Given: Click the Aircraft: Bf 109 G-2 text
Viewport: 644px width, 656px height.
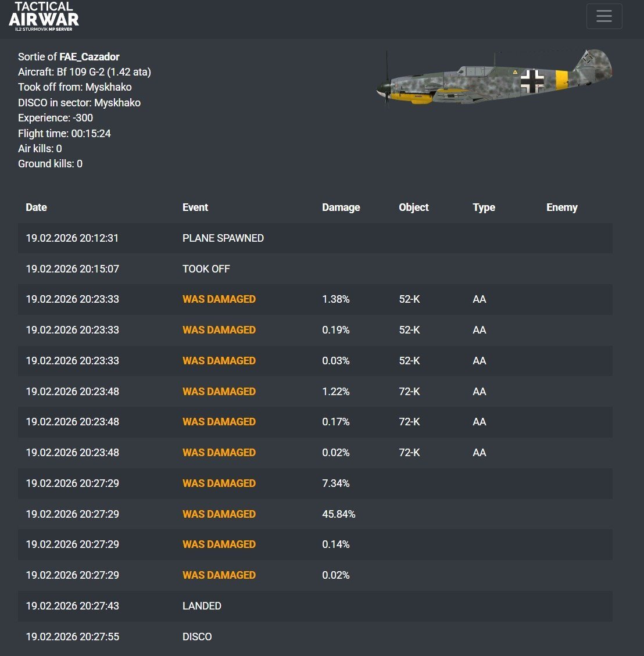Looking at the screenshot, I should (x=84, y=72).
